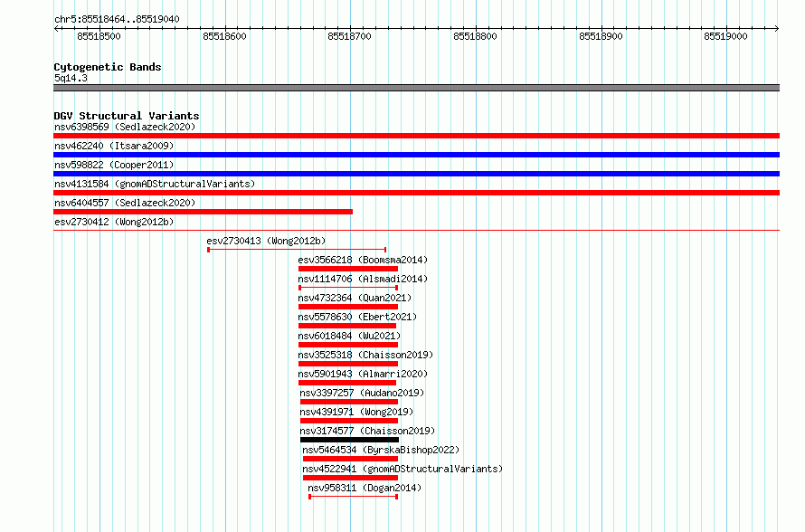The height and width of the screenshot is (532, 805).
Task: Click ruler right arrow to pan right
Action: pos(777,29)
